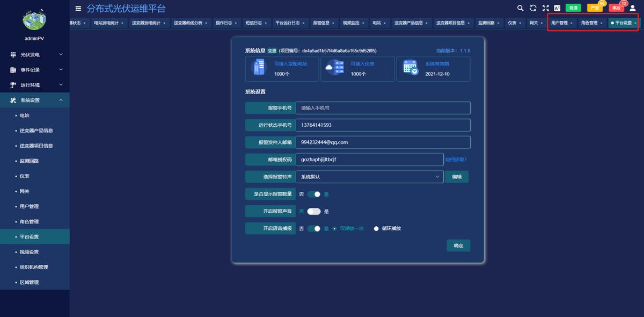Click the 事件记录 document icon in sidebar
This screenshot has height=317, width=644.
[x=13, y=70]
